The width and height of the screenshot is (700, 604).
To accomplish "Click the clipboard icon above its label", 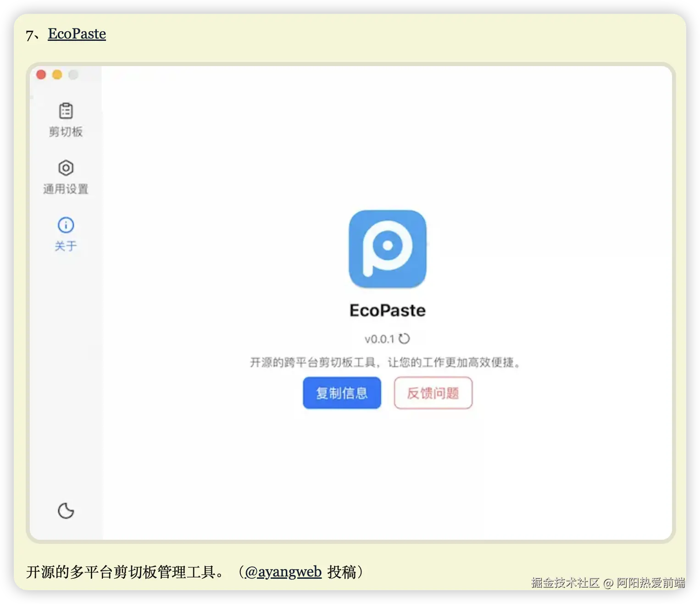I will pyautogui.click(x=66, y=111).
